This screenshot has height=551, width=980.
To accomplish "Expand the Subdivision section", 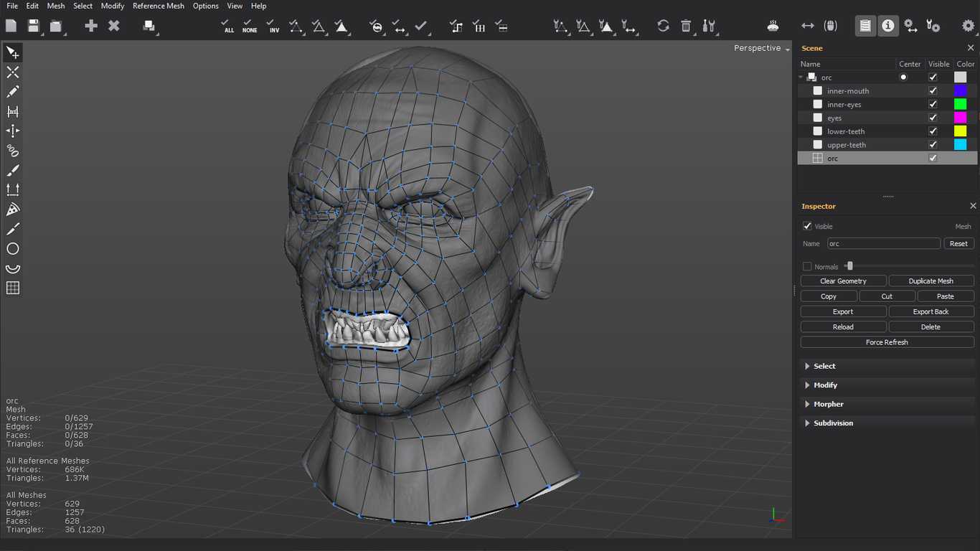I will pyautogui.click(x=832, y=423).
